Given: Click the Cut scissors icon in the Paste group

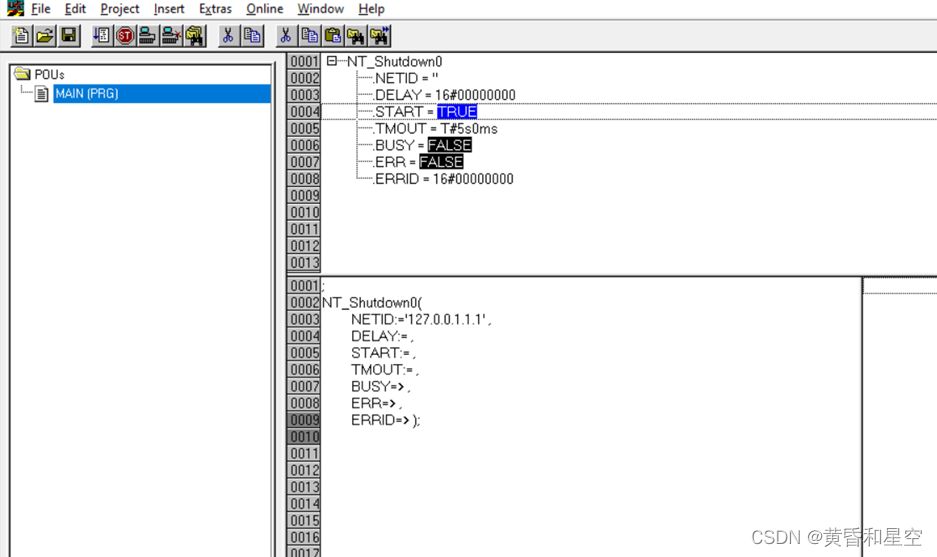Looking at the screenshot, I should [x=286, y=36].
